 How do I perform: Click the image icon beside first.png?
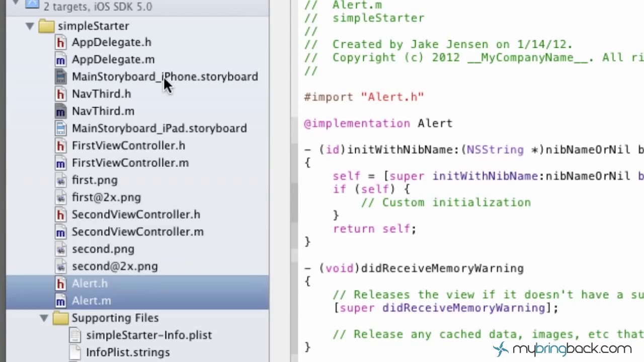coord(60,180)
